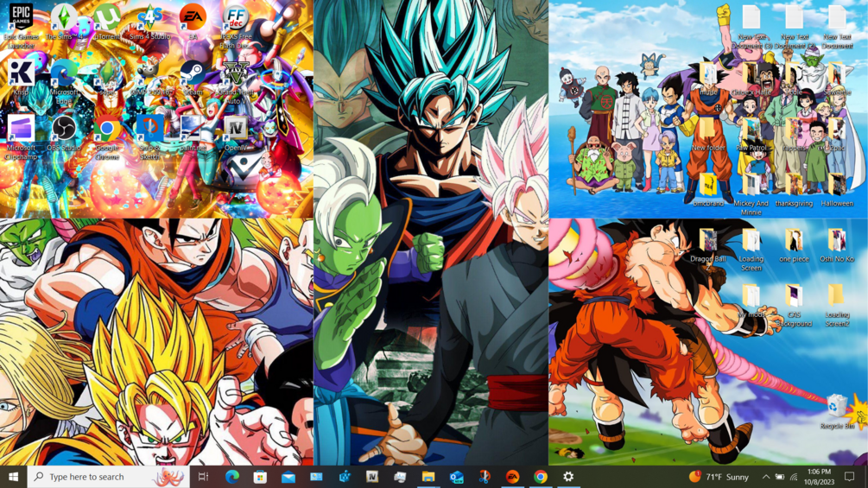Select the New Text Document (2) file
Viewport: 868px width, 488px height.
(795, 26)
